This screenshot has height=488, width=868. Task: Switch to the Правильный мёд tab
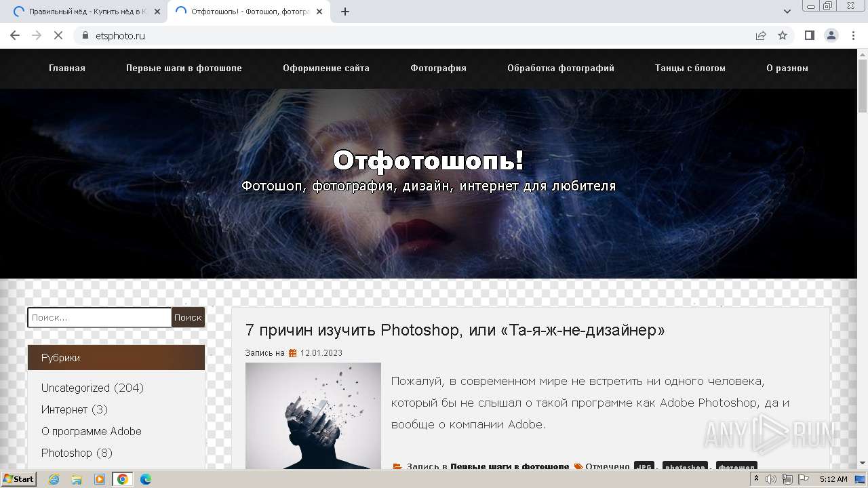coord(86,12)
